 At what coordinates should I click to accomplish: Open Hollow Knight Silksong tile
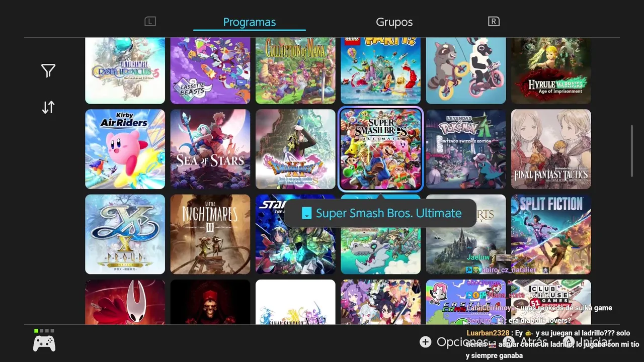pyautogui.click(x=125, y=302)
